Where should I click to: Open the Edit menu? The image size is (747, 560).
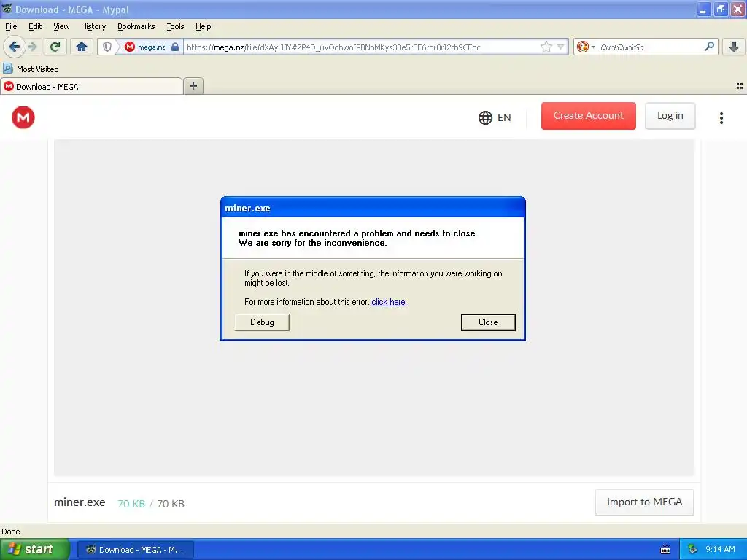35,26
